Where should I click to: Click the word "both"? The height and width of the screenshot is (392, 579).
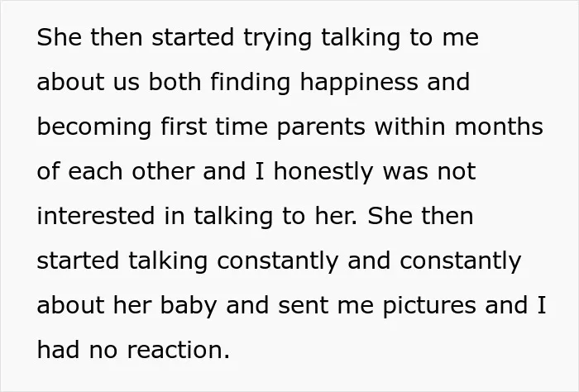tap(175, 82)
